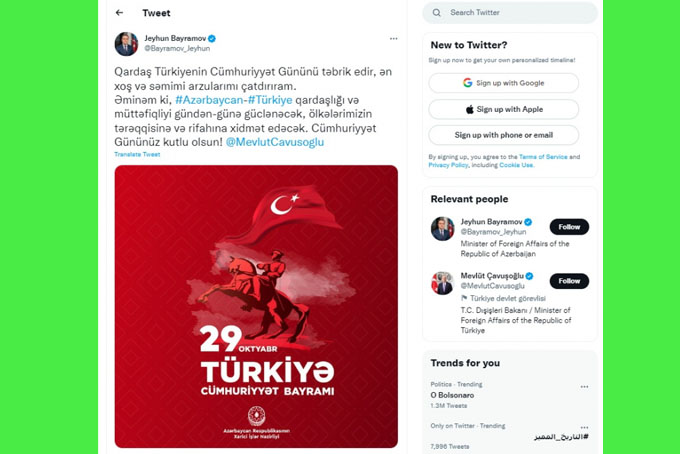The image size is (680, 454).
Task: Click the verified badge next to Jeyhun Bayramov
Action: (x=212, y=39)
